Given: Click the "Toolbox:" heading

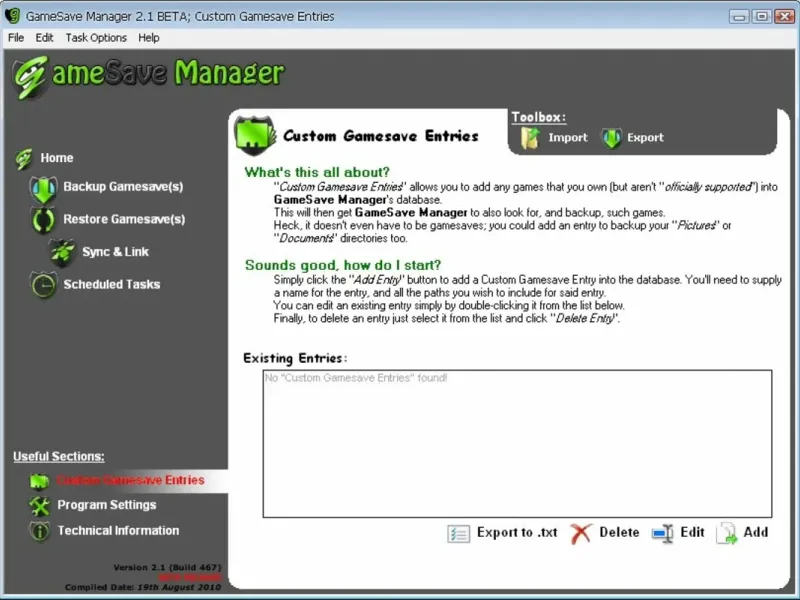Looking at the screenshot, I should point(539,117).
